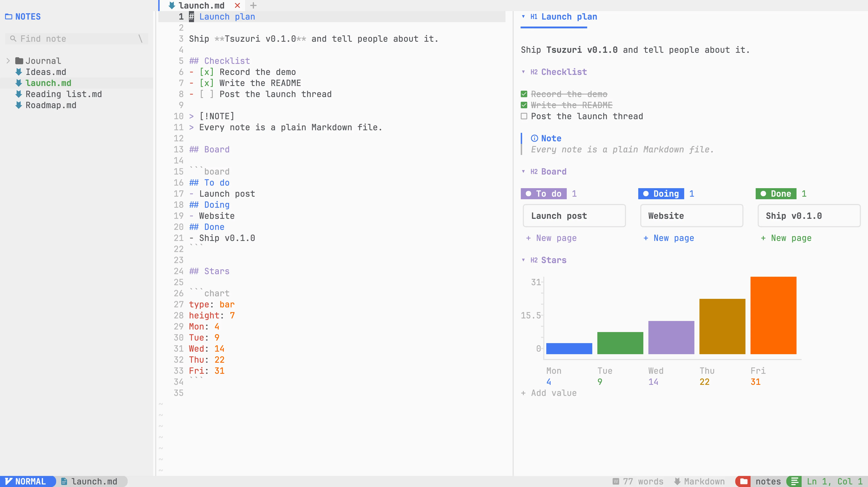
Task: Open a new tab with the plus icon
Action: [x=253, y=5]
